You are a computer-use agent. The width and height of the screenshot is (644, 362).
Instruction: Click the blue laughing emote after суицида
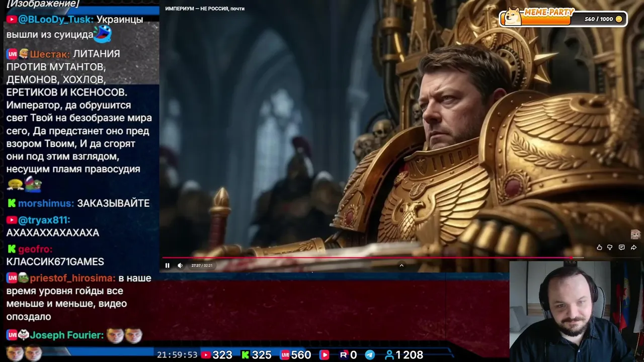[103, 34]
